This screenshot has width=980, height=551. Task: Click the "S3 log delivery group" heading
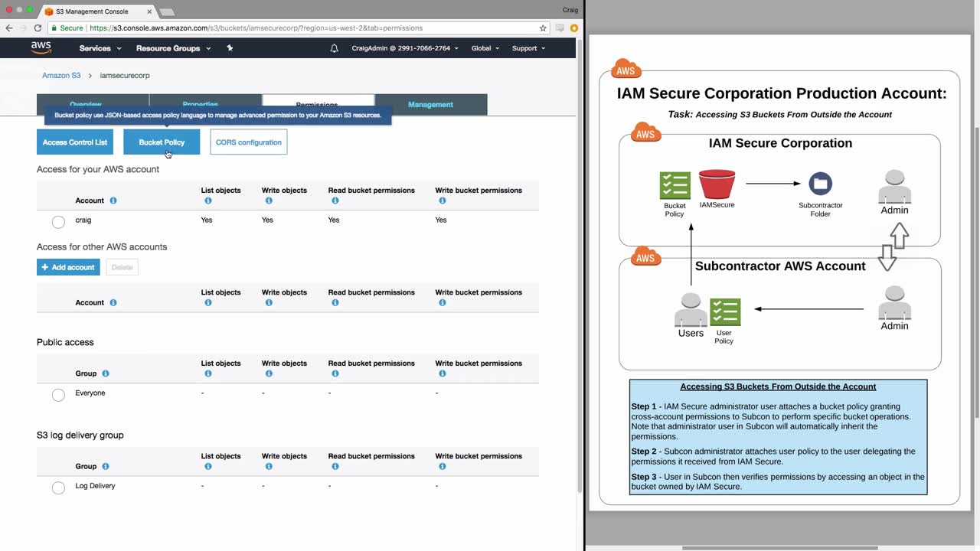(80, 435)
